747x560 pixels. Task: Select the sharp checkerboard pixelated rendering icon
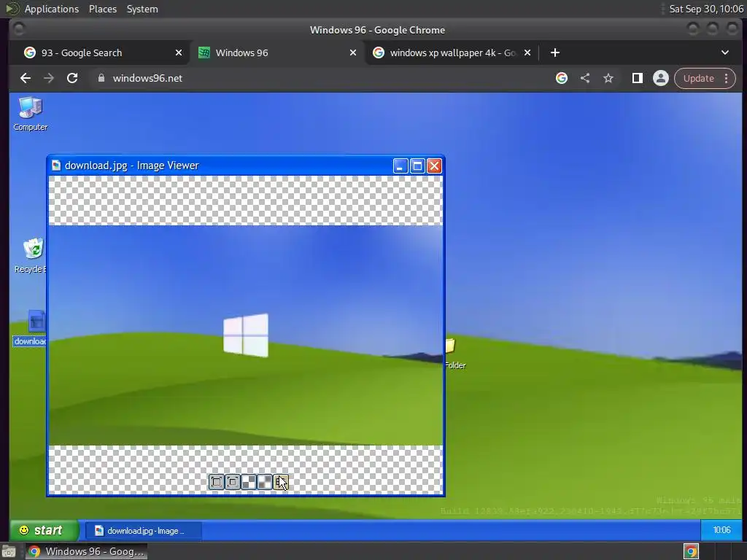[249, 482]
